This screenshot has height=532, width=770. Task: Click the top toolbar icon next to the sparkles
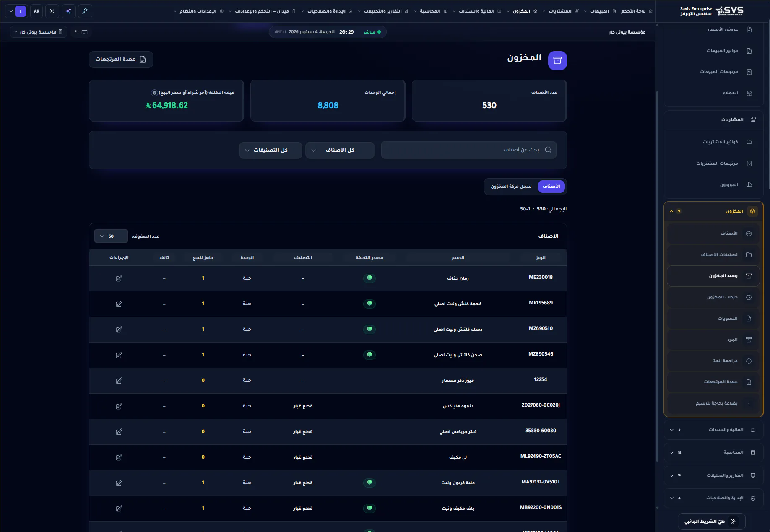coord(85,11)
